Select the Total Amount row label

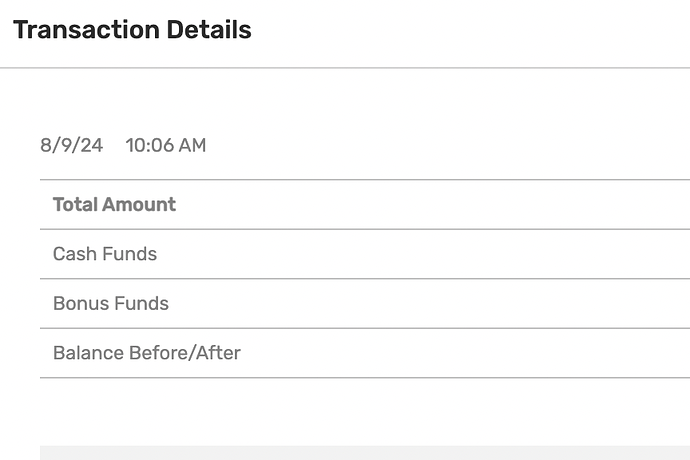click(114, 205)
